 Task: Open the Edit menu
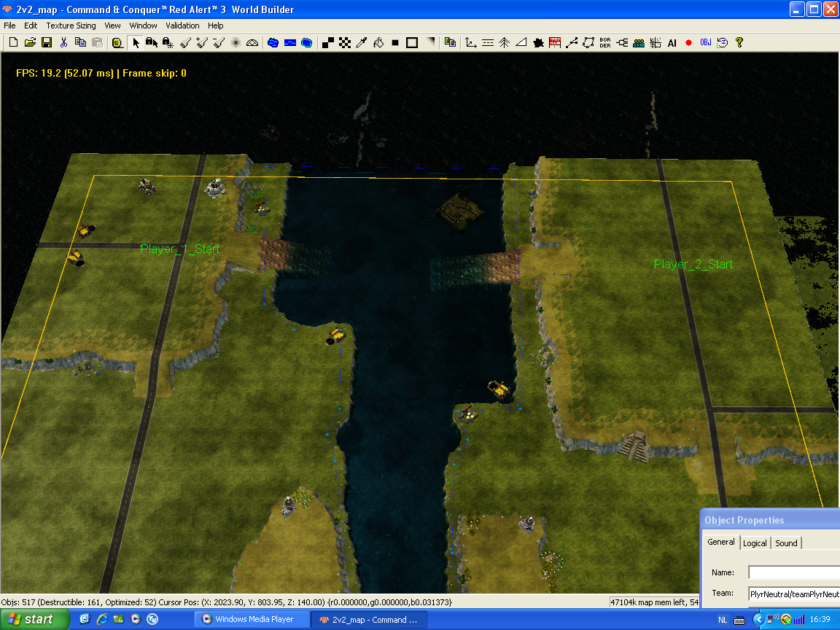coord(31,26)
